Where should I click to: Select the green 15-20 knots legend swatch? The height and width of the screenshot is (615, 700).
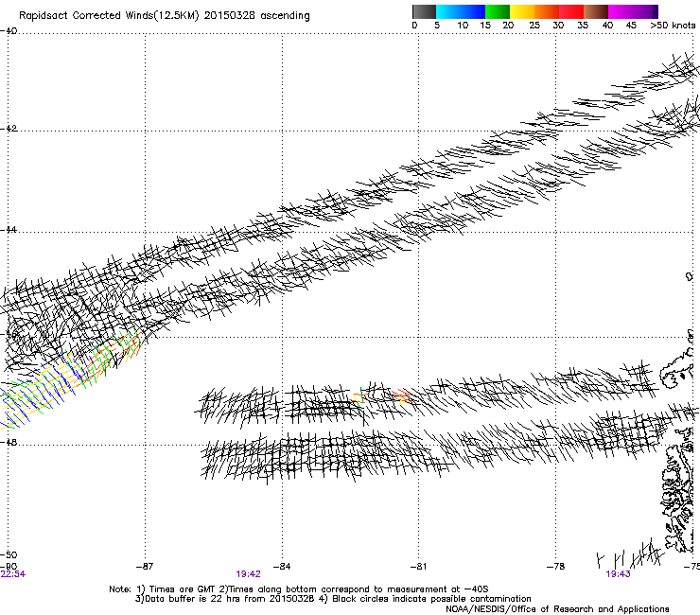click(498, 11)
